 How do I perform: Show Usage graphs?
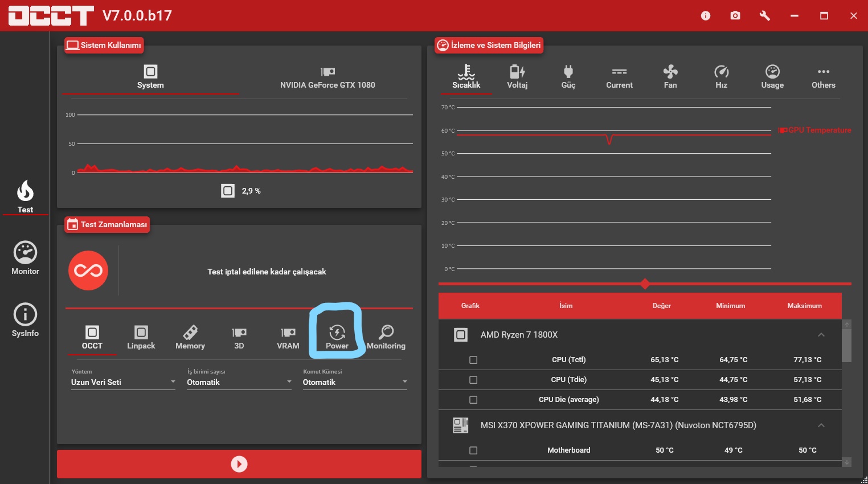click(772, 77)
